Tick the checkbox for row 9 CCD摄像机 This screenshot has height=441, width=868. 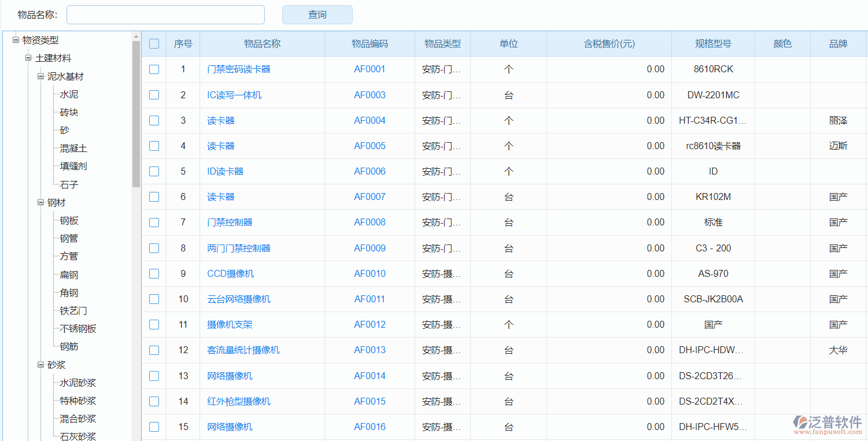tap(154, 273)
